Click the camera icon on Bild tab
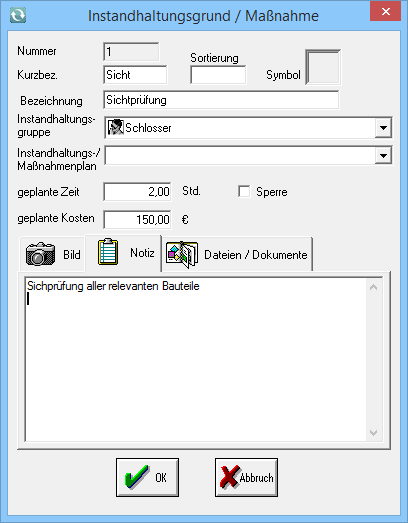Image resolution: width=408 pixels, height=523 pixels. (40, 254)
